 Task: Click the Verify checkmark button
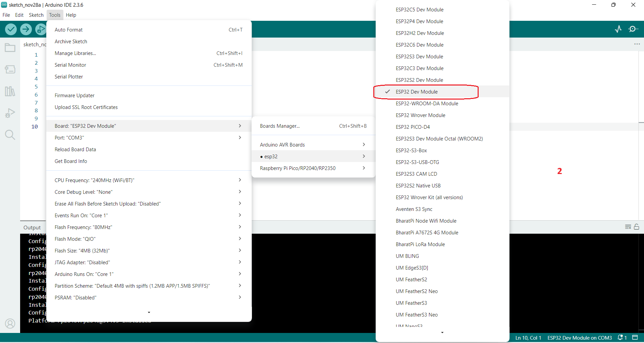(11, 30)
